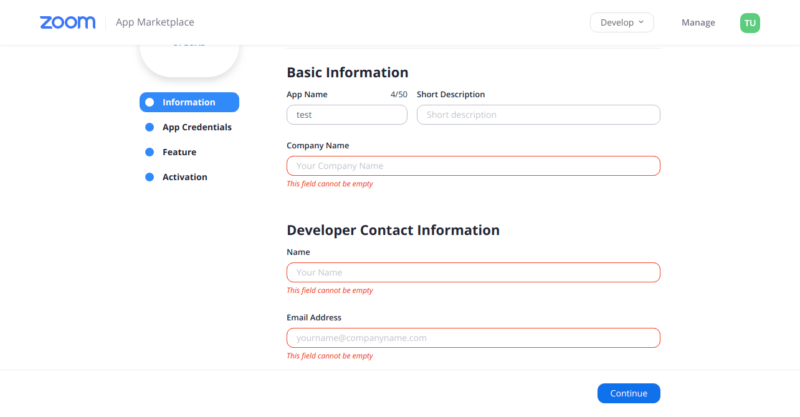This screenshot has height=417, width=800.
Task: Open the TU user avatar menu
Action: pos(749,22)
